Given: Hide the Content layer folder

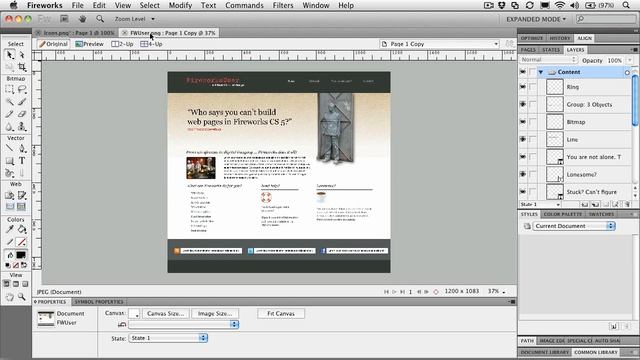Looking at the screenshot, I should 523,72.
